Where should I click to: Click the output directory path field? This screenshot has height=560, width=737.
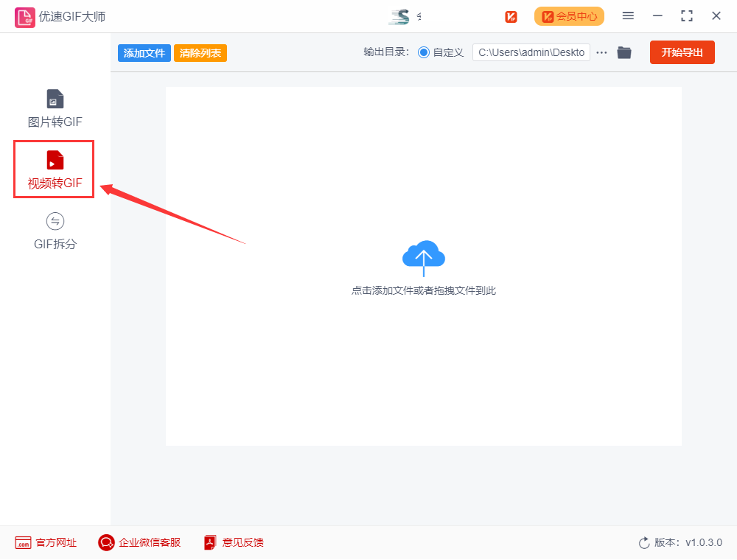(531, 52)
